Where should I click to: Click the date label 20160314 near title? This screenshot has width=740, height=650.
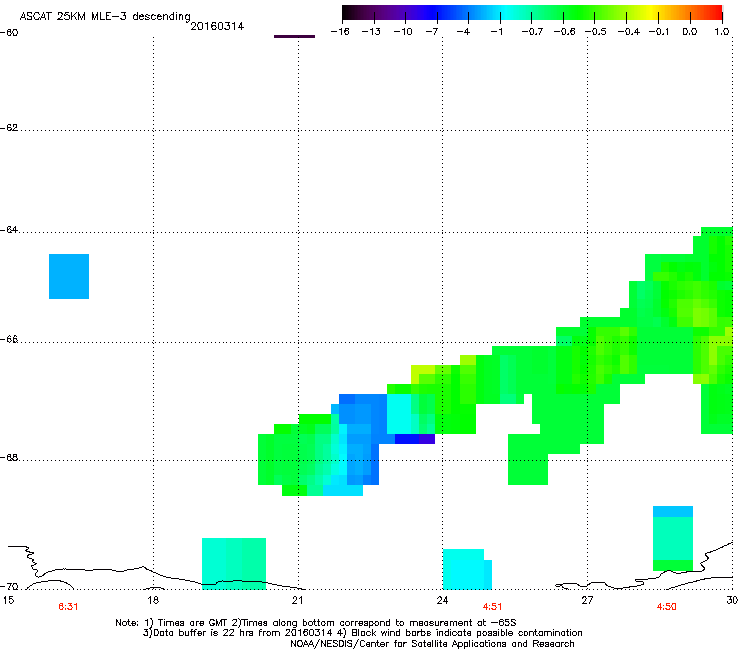[x=217, y=26]
